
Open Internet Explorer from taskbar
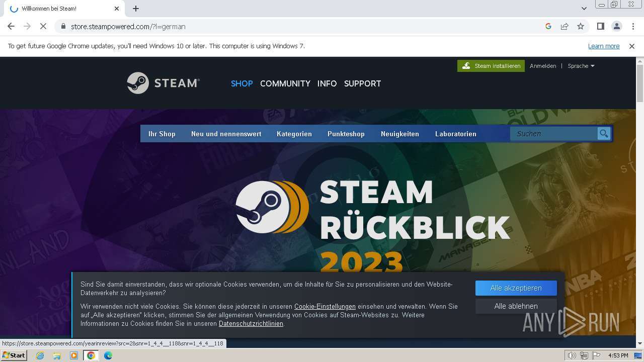40,355
